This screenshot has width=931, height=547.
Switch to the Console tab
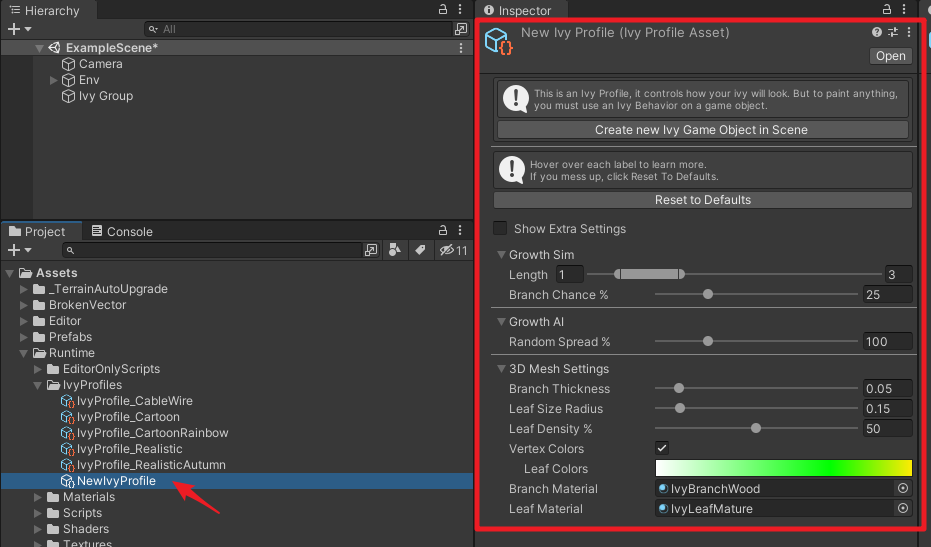tap(122, 232)
